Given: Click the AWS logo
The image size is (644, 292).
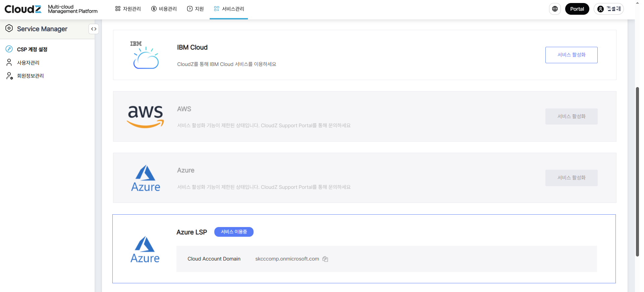Looking at the screenshot, I should pos(145,117).
